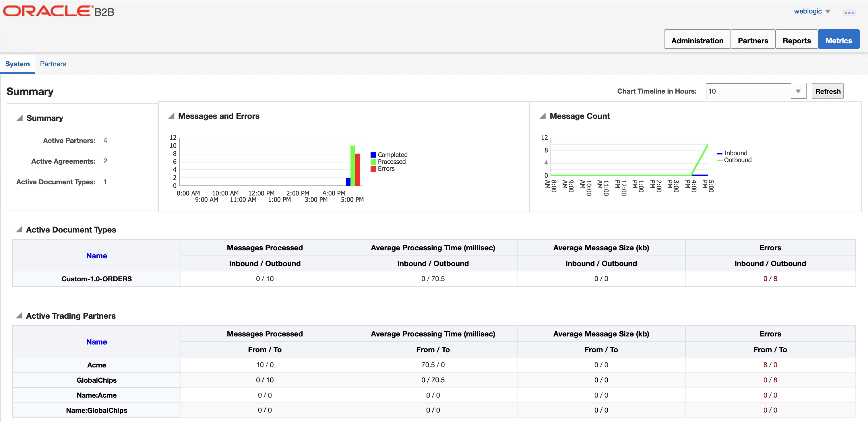Screen dimensions: 868x422
Task: Open the three-dot options icon beside weblogic
Action: click(849, 13)
